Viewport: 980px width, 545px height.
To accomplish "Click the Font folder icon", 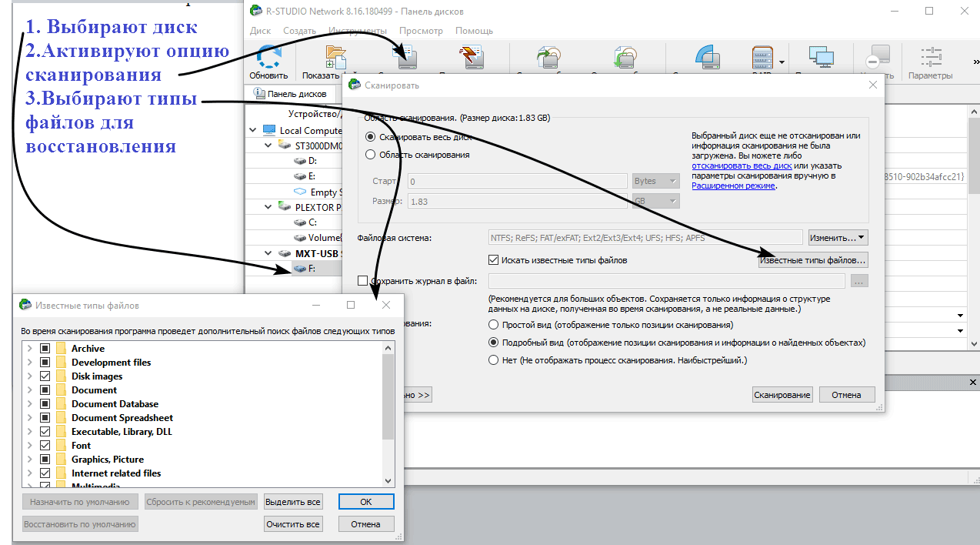I will 62,446.
